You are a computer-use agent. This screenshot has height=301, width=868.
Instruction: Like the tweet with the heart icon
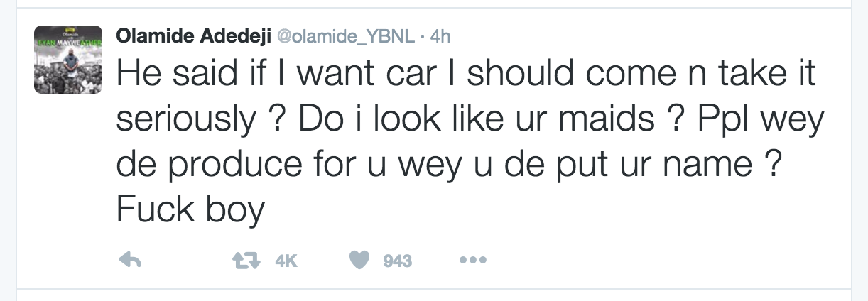[x=361, y=261]
